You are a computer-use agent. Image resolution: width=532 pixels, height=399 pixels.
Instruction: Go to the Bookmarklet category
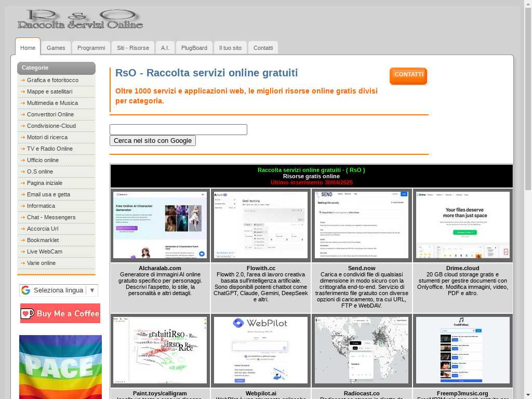[56, 240]
